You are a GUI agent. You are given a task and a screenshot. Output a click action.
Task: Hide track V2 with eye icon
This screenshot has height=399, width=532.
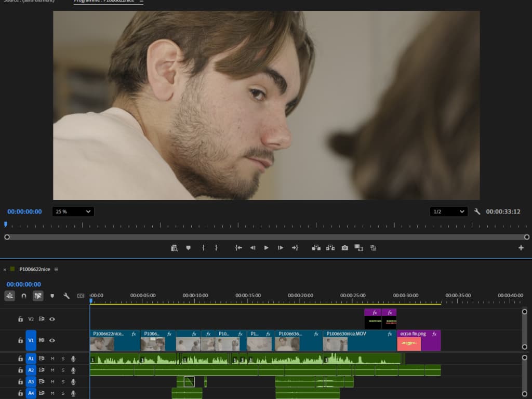click(x=52, y=319)
